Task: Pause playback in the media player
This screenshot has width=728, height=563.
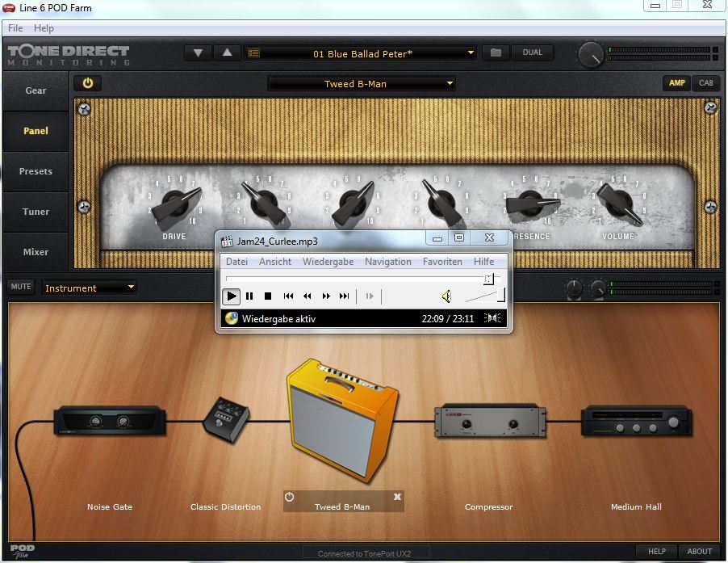Action: click(x=249, y=296)
